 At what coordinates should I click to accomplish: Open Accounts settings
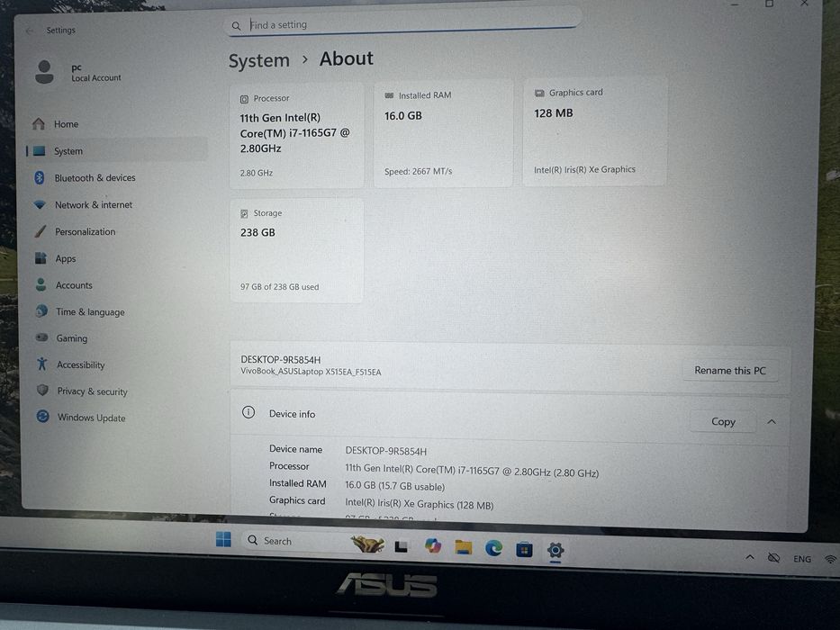(116, 285)
